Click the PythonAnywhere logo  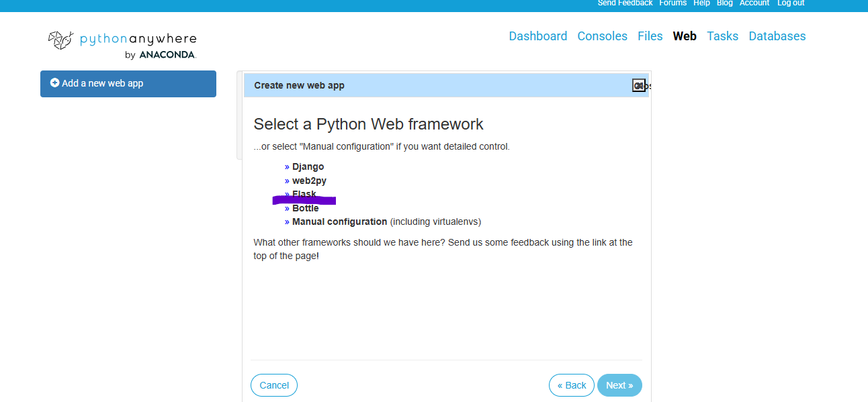pyautogui.click(x=122, y=44)
